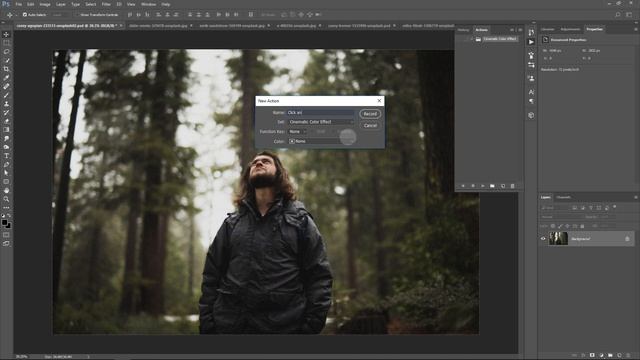The height and width of the screenshot is (360, 640).
Task: Select the Crop tool
Action: [6, 69]
